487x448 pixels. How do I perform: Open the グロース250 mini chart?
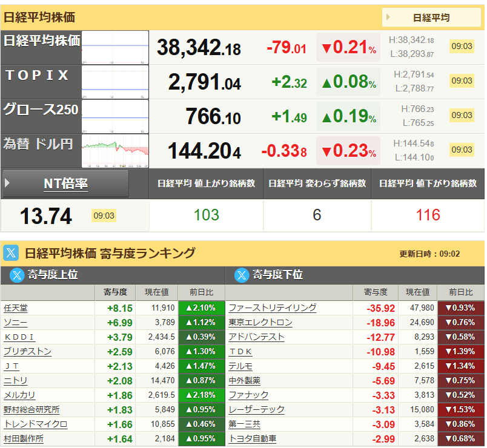(x=115, y=116)
